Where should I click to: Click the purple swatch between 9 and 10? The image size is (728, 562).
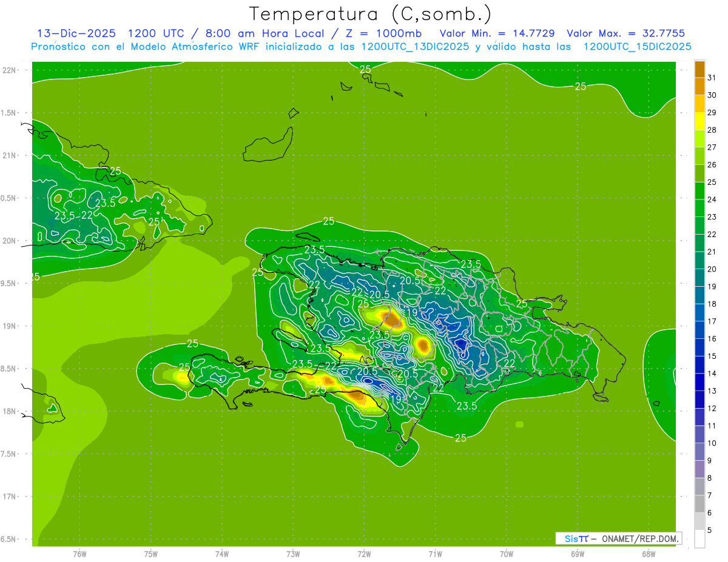699,452
